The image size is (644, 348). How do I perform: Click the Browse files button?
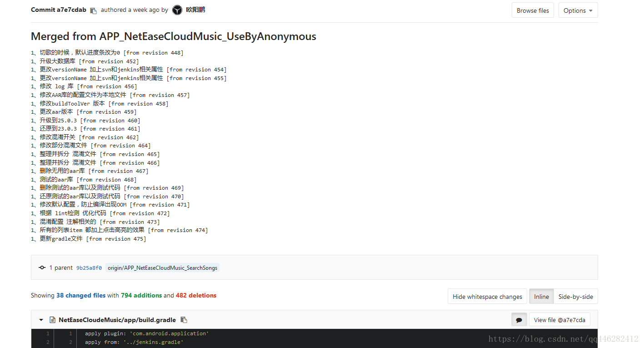coord(533,10)
